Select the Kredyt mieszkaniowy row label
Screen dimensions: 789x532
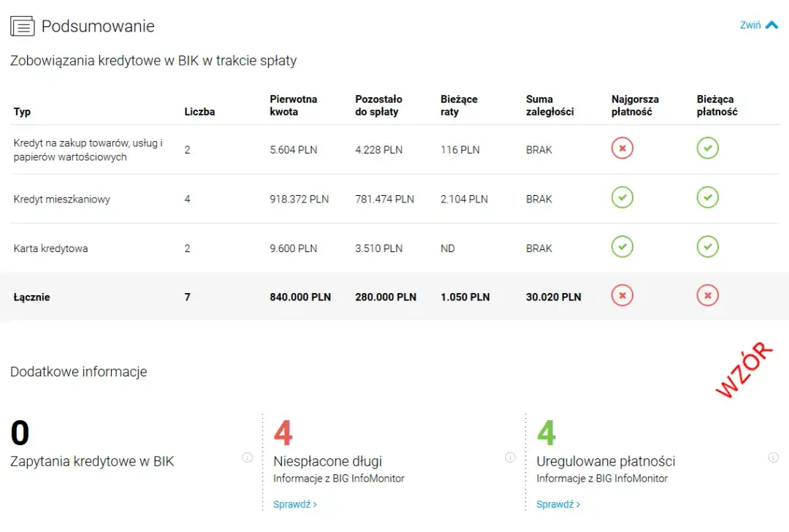(x=62, y=199)
